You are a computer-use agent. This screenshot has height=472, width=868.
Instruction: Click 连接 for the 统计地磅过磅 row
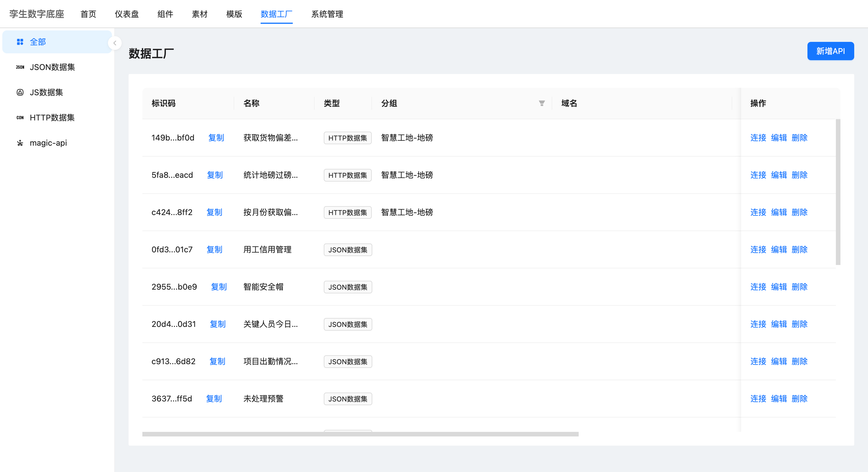(758, 175)
